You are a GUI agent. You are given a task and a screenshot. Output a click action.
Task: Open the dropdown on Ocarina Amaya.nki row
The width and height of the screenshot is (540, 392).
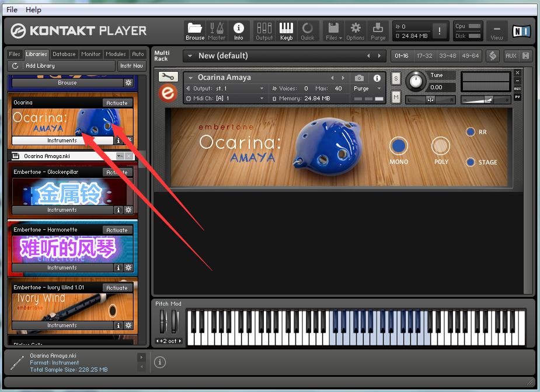[120, 156]
